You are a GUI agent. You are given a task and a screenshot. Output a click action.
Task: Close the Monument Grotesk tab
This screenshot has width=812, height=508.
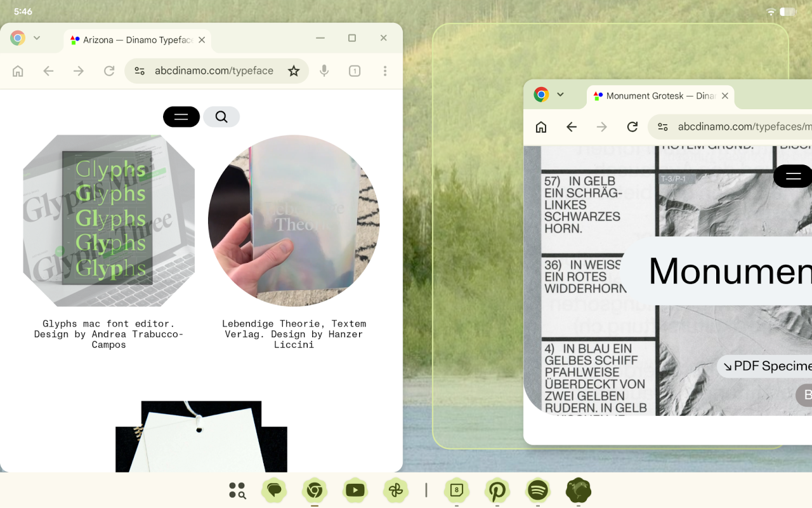pos(725,96)
